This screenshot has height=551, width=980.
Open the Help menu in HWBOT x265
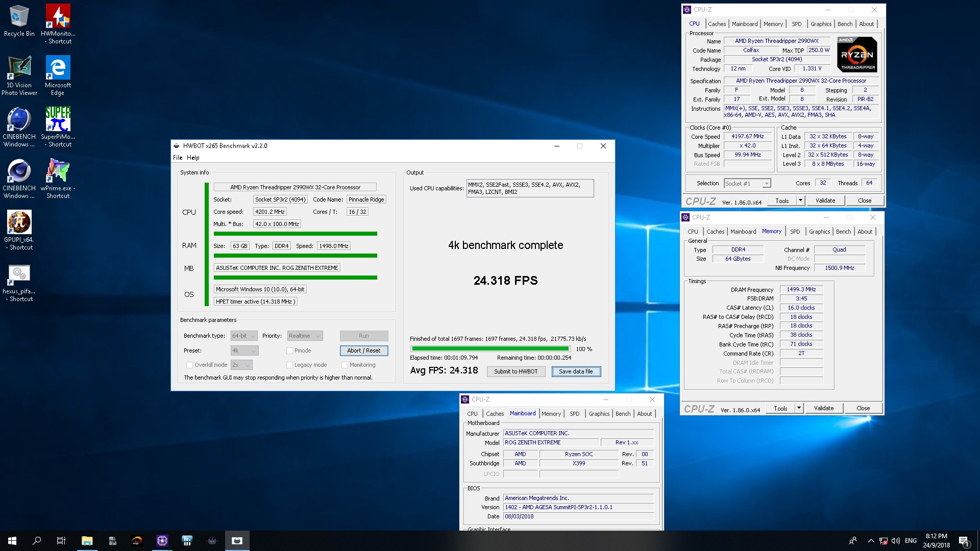pos(193,158)
